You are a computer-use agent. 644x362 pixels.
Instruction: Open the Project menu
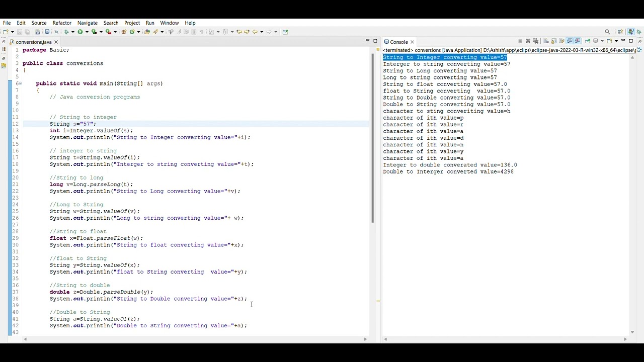tap(132, 23)
